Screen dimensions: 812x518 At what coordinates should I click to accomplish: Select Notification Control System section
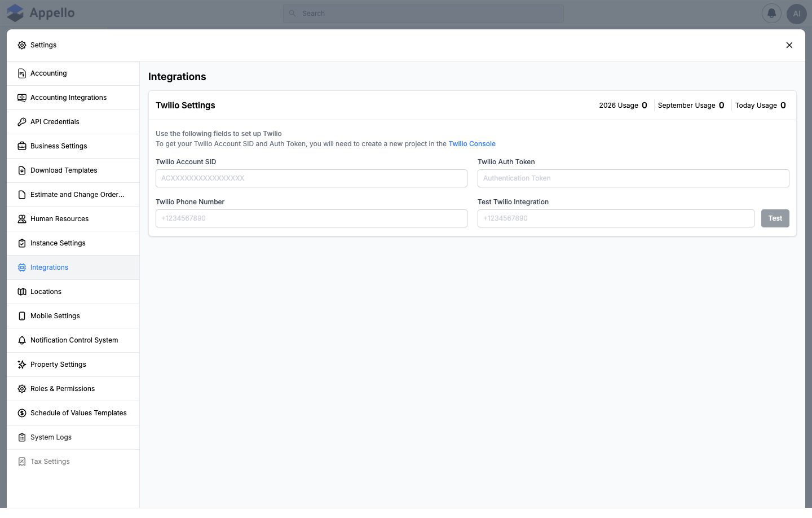click(73, 340)
